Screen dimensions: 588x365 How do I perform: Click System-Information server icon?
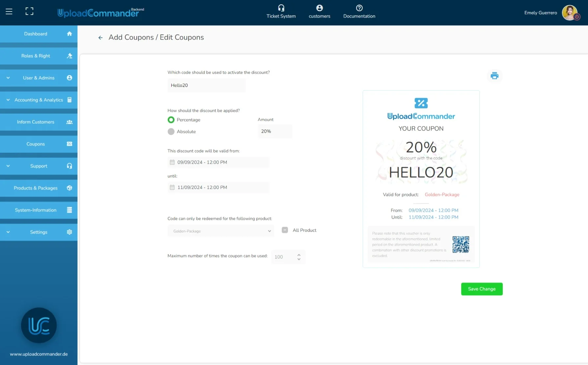point(69,210)
